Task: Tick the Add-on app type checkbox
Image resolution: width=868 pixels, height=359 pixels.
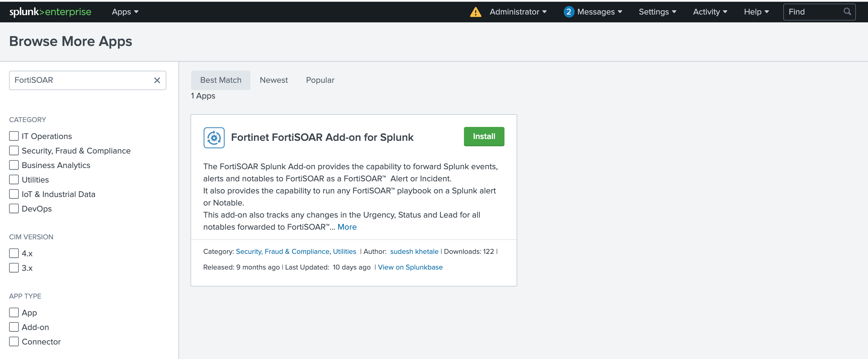Action: coord(14,327)
